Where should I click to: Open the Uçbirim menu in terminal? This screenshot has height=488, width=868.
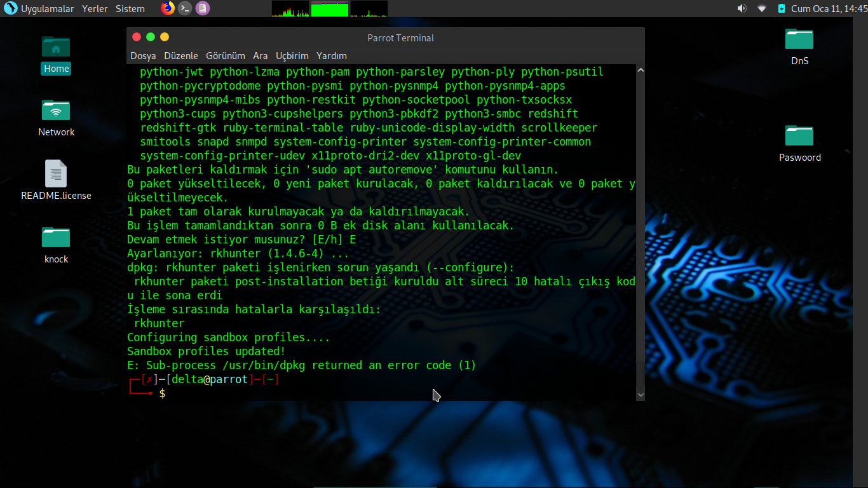(292, 56)
